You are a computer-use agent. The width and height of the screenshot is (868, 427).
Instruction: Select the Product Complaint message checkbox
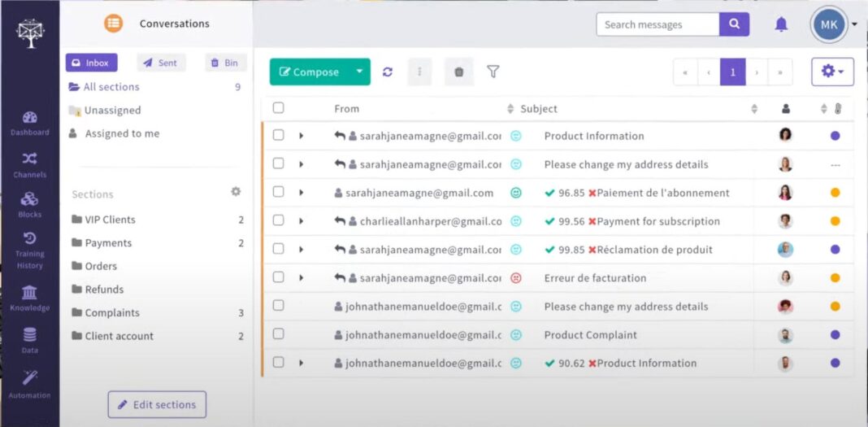(x=279, y=333)
